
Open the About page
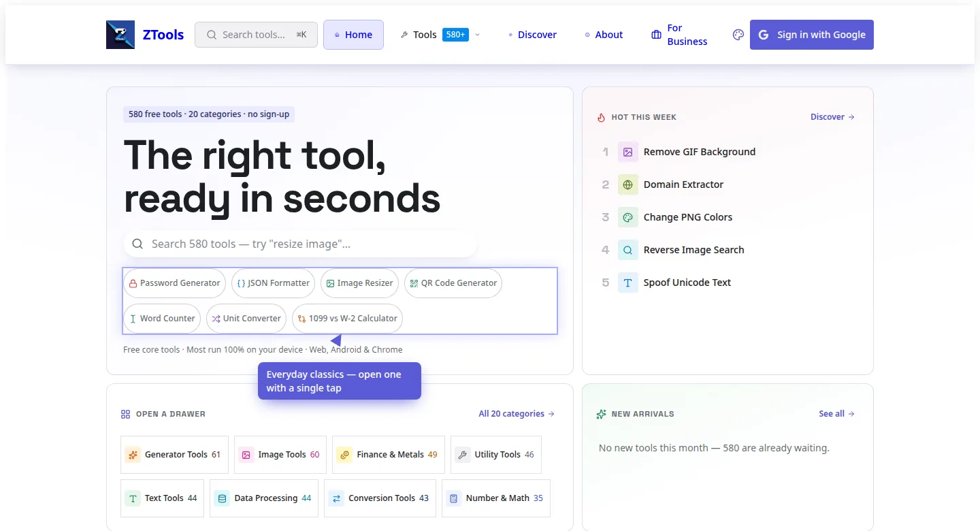[604, 35]
